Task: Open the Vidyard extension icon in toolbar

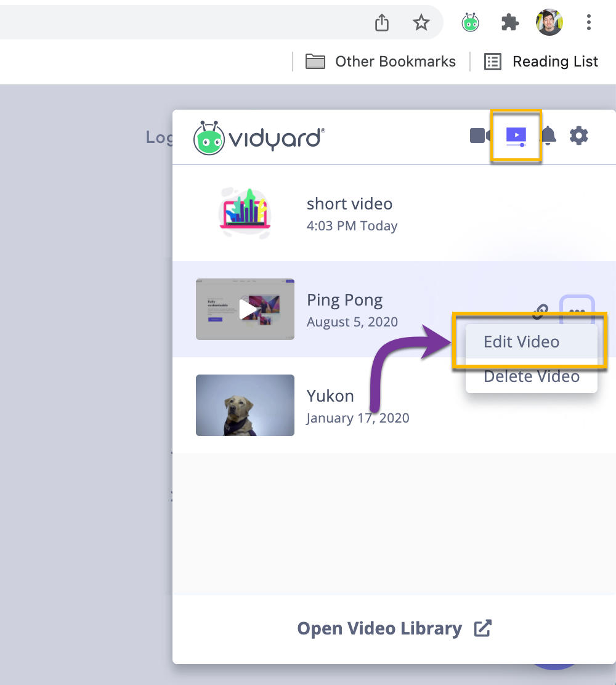Action: click(x=471, y=22)
